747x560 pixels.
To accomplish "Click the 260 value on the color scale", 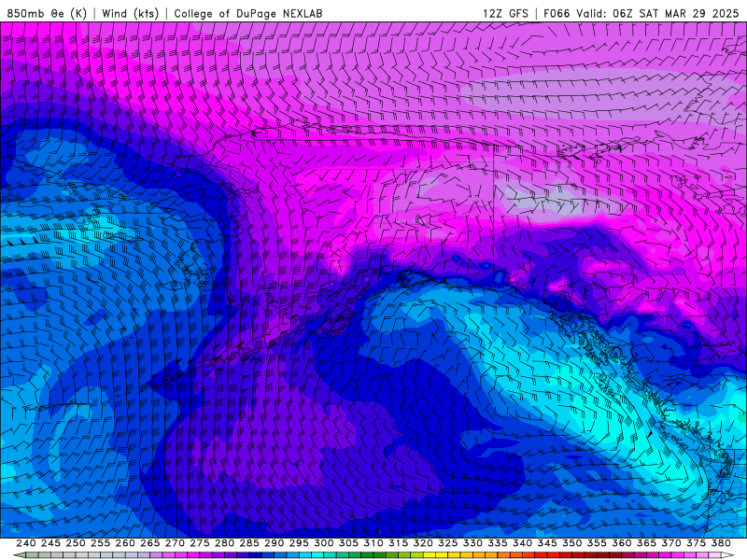I will (x=125, y=543).
